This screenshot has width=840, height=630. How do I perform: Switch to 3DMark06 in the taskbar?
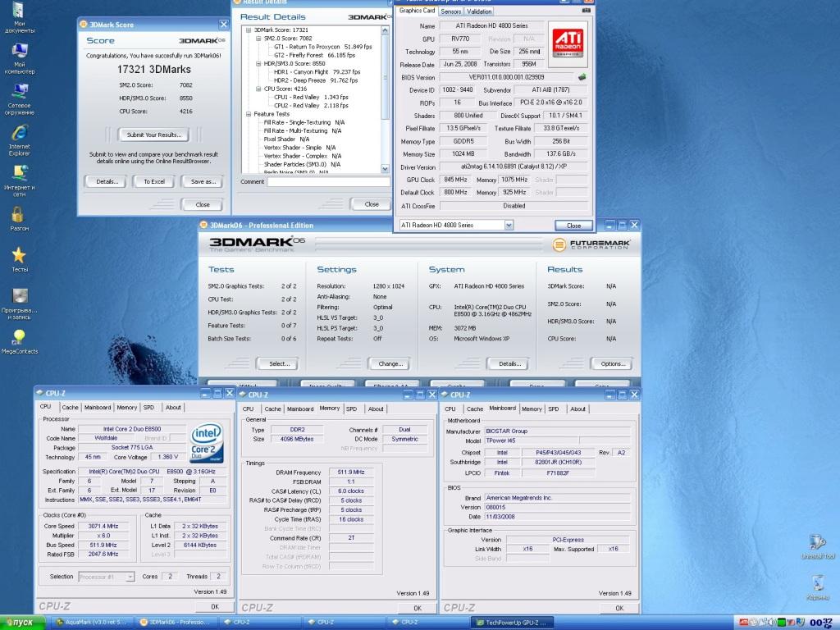pyautogui.click(x=176, y=623)
